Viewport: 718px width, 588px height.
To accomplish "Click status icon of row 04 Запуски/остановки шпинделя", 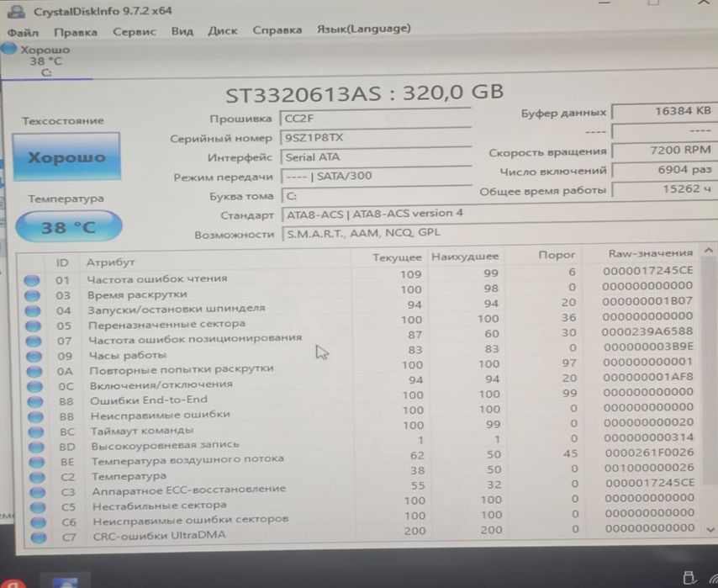I will coord(33,310).
